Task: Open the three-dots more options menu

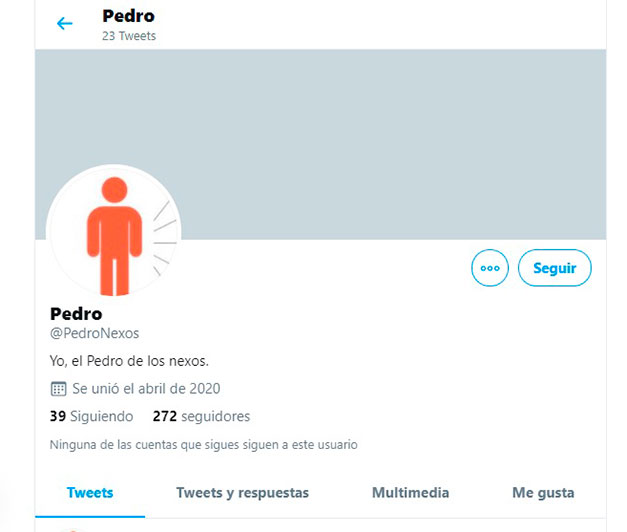Action: [x=490, y=268]
